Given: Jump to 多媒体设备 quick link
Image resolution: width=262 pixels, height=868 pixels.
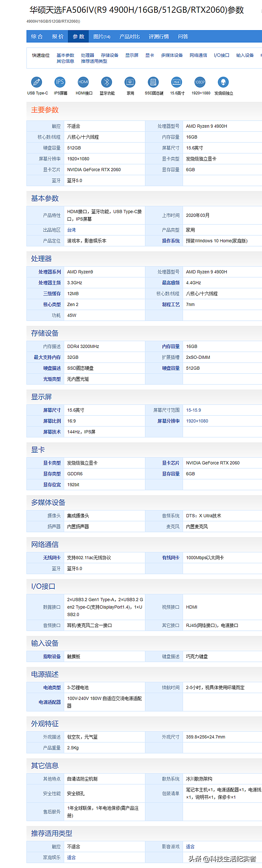Looking at the screenshot, I should coord(172,55).
